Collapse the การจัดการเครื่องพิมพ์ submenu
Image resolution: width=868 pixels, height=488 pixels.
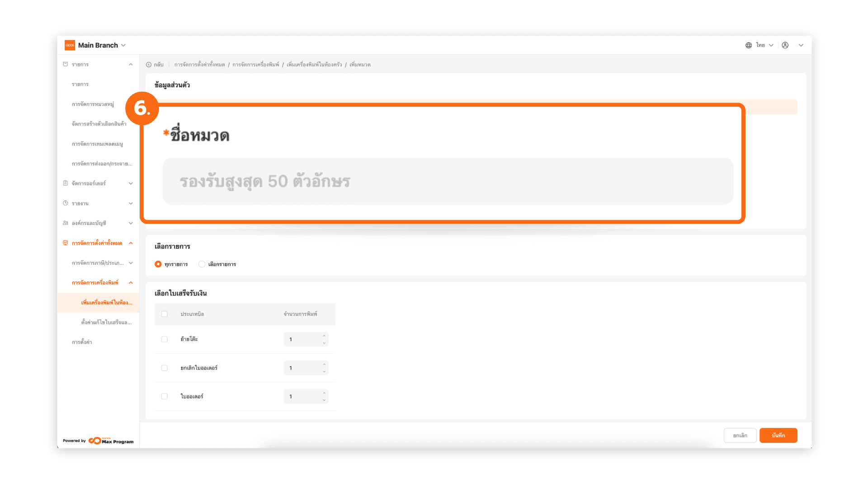point(131,283)
